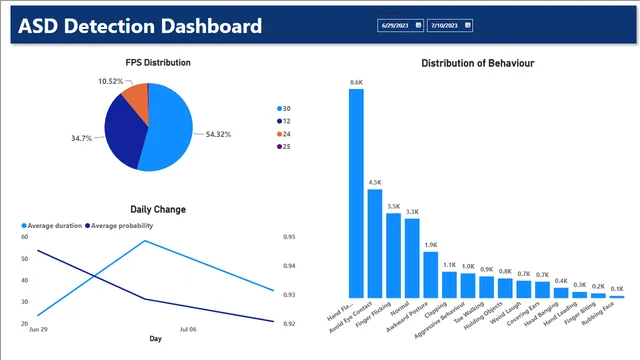
Task: Select the Head Banging bar
Action: (561, 293)
